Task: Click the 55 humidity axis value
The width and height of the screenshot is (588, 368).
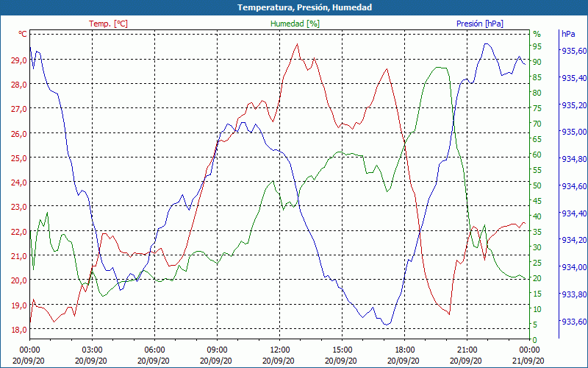Action: (537, 170)
